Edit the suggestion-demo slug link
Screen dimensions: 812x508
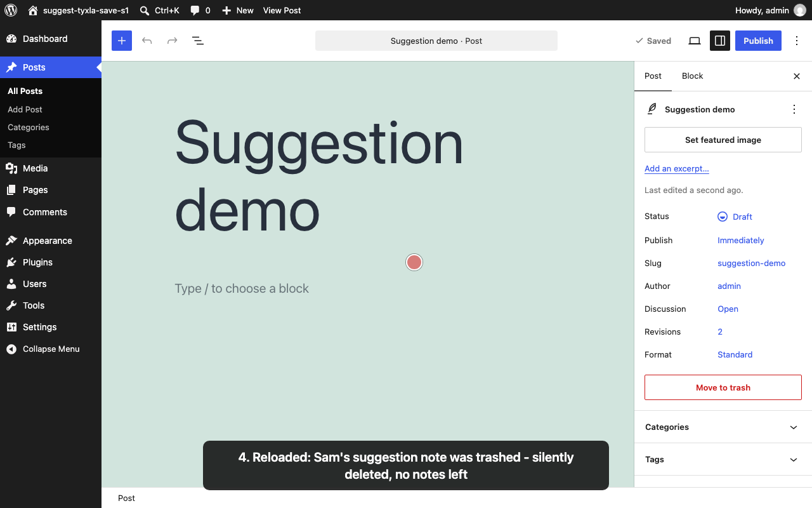tap(751, 263)
